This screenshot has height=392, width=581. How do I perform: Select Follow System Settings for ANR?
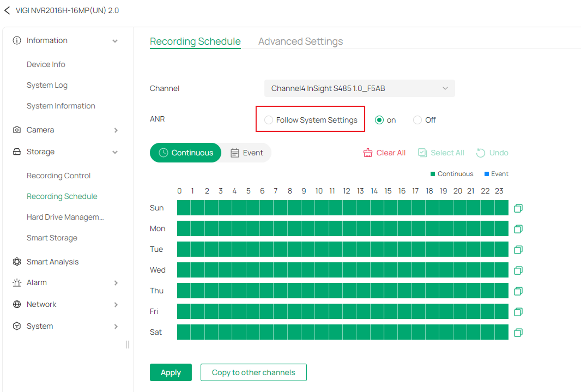pyautogui.click(x=268, y=120)
